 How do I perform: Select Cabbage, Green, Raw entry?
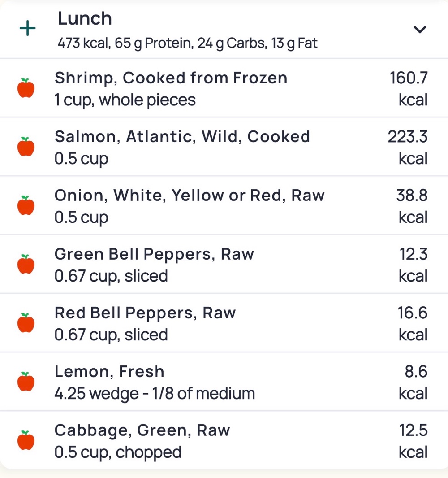click(x=224, y=440)
